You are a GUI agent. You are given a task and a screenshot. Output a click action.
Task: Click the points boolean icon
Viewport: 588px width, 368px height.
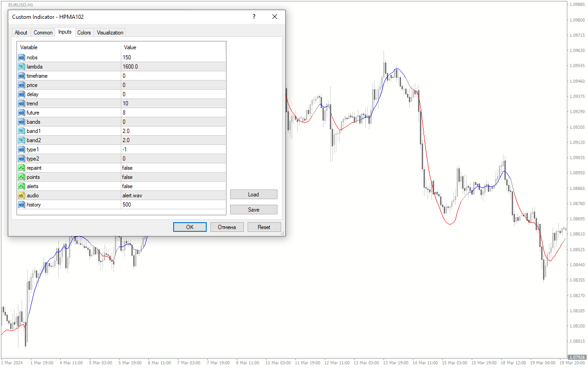coord(21,177)
